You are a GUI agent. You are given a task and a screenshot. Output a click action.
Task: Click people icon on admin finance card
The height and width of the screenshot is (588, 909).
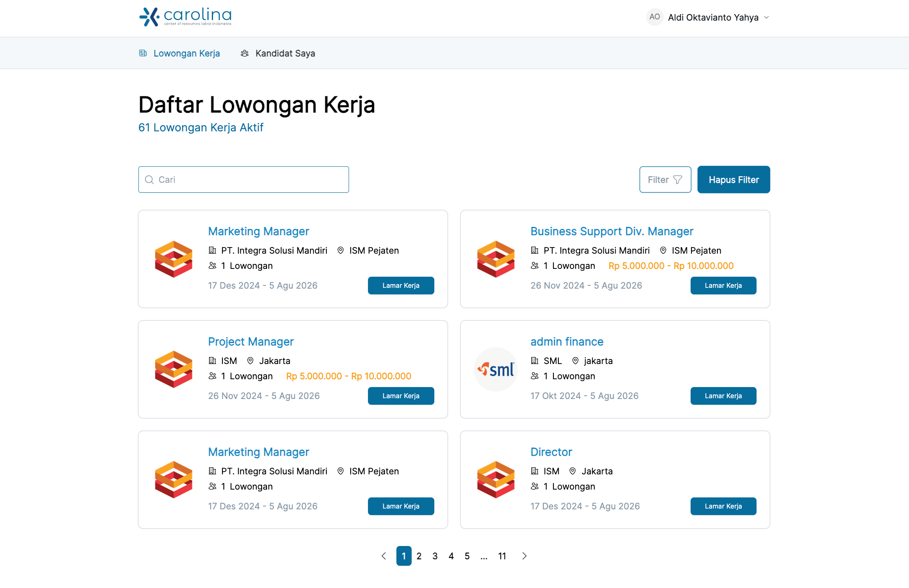(x=535, y=376)
